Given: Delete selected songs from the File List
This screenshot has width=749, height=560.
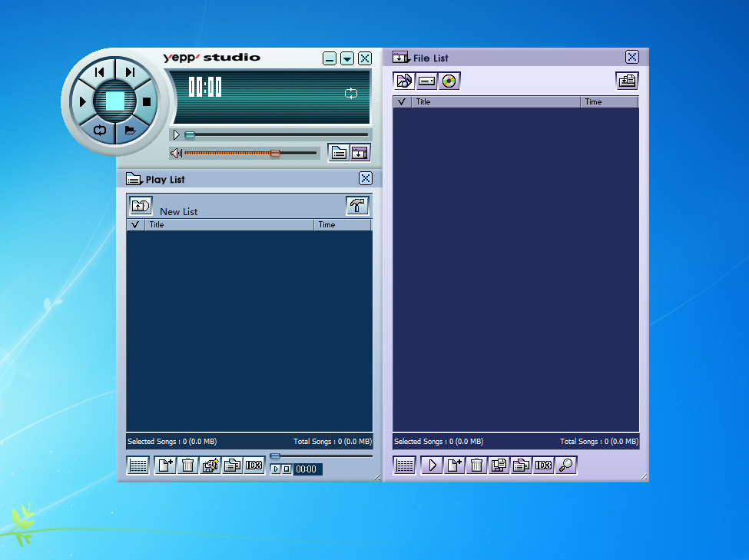Looking at the screenshot, I should pyautogui.click(x=476, y=466).
